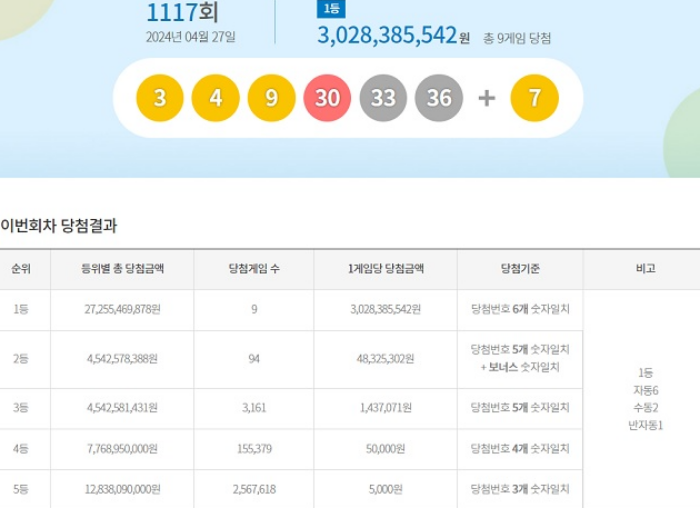This screenshot has width=700, height=508.
Task: Click 반자동1 in the remarks column
Action: tap(646, 425)
